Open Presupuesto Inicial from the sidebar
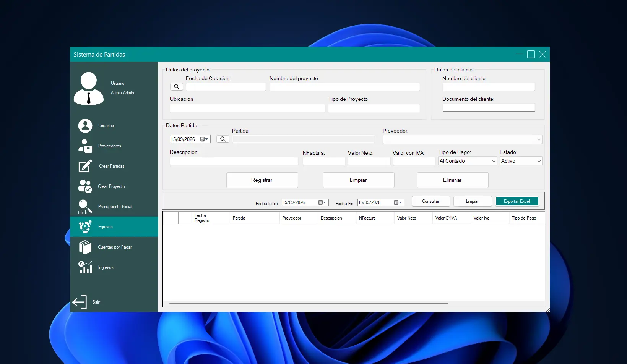Image resolution: width=627 pixels, height=364 pixels. 115,207
